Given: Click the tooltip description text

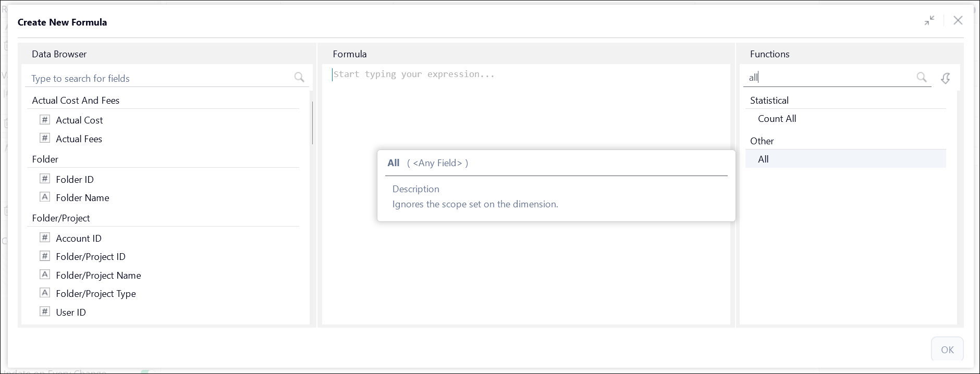Looking at the screenshot, I should coord(475,204).
